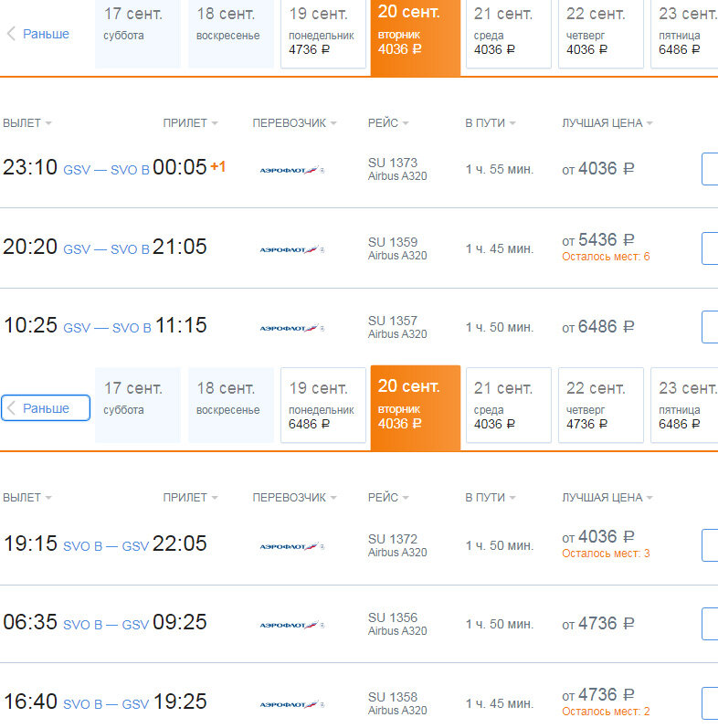Select 19 сент. at 4736 ₽ in the top date strip
Image resolution: width=718 pixels, height=728 pixels.
click(323, 34)
